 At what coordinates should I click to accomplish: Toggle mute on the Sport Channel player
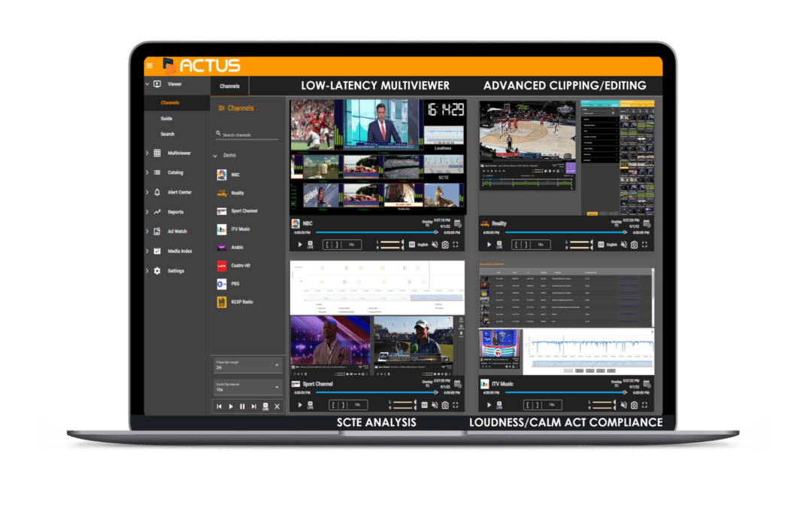tap(435, 405)
